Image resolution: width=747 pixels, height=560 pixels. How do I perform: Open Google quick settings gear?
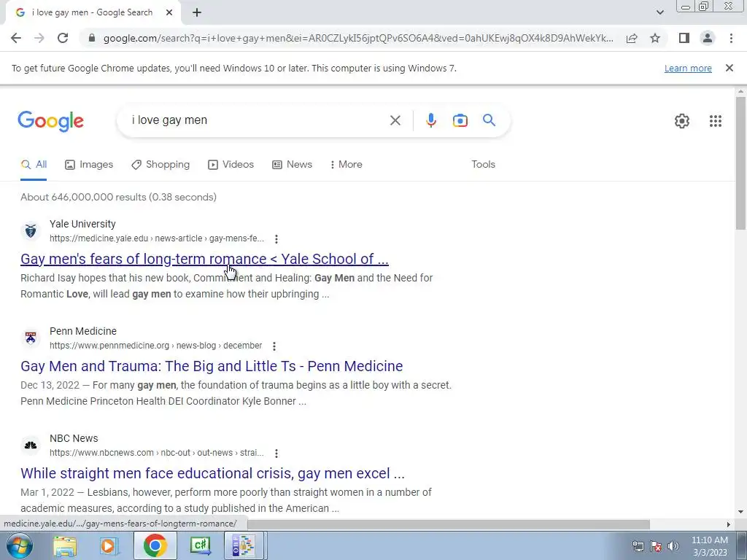click(682, 121)
